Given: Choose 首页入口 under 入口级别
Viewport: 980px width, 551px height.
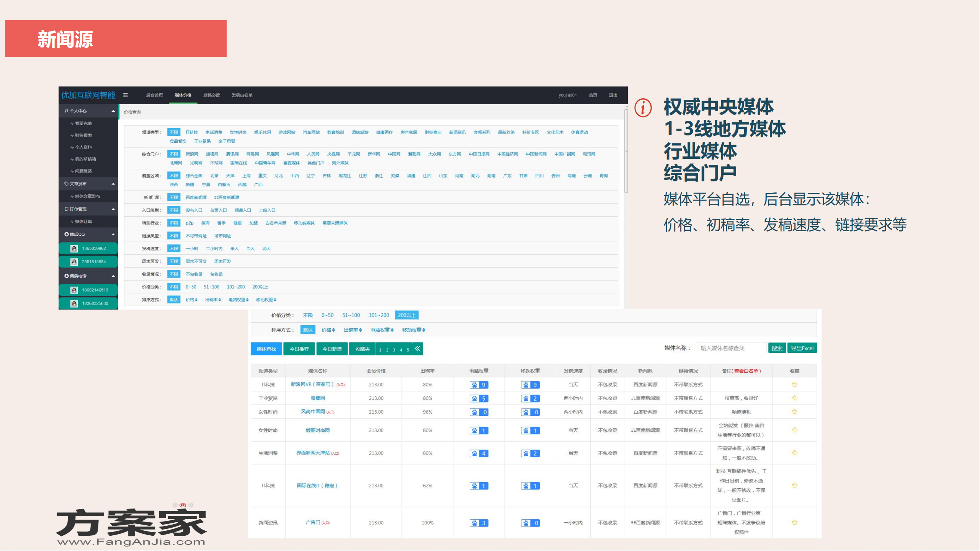Looking at the screenshot, I should (x=218, y=210).
